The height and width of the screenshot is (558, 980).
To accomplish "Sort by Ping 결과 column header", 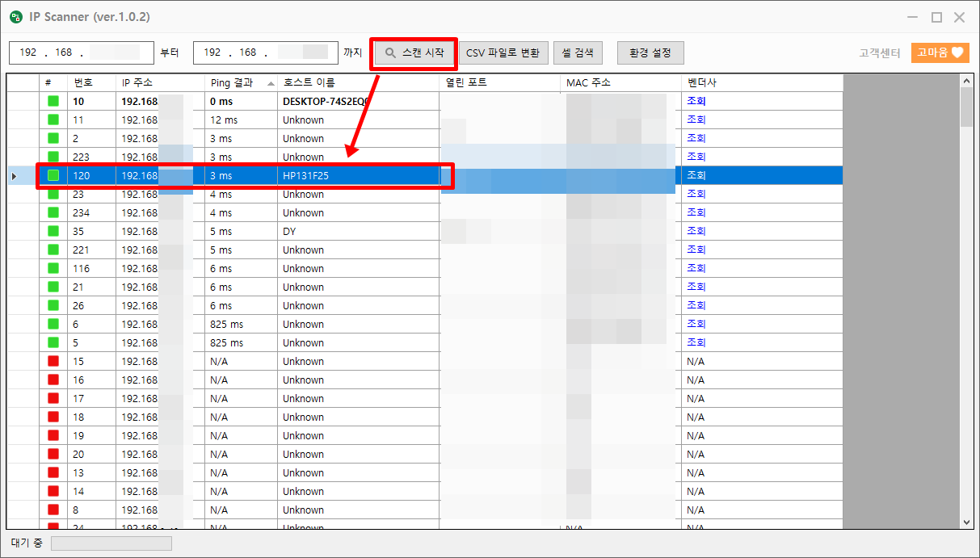I will pyautogui.click(x=242, y=83).
